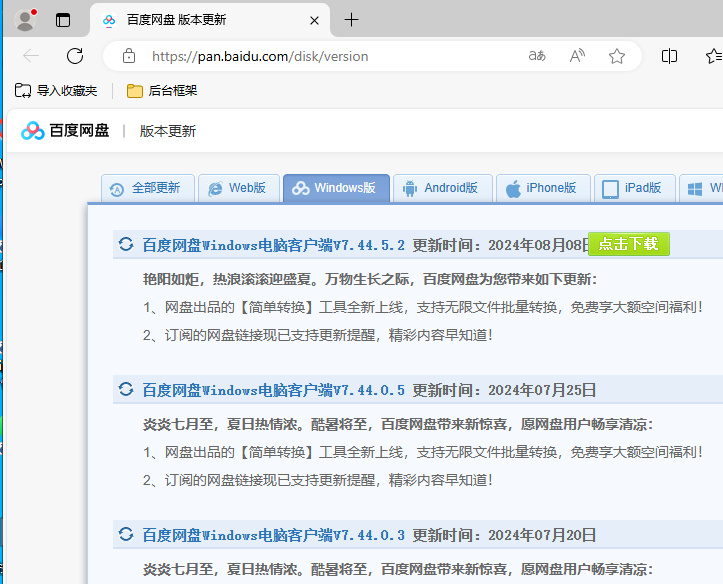This screenshot has height=584, width=723.
Task: Click refresh icon beside V7.44.0.5
Action: 126,389
